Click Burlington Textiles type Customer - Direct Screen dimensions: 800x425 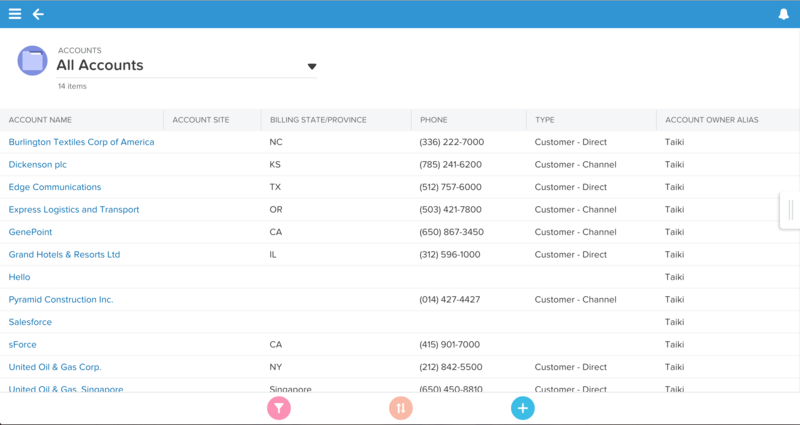571,142
